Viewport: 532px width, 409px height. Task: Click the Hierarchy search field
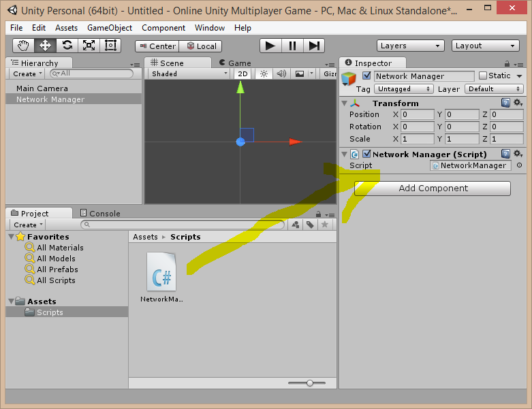[x=91, y=73]
